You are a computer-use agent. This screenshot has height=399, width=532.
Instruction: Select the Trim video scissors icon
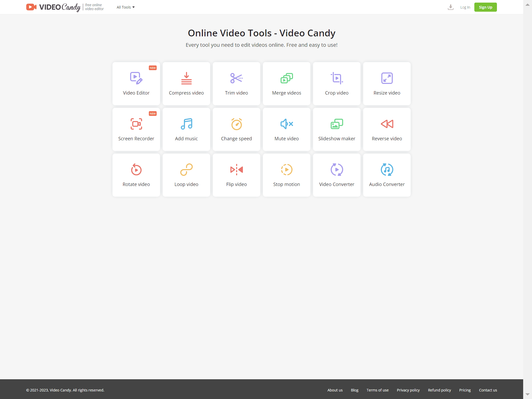pyautogui.click(x=236, y=78)
